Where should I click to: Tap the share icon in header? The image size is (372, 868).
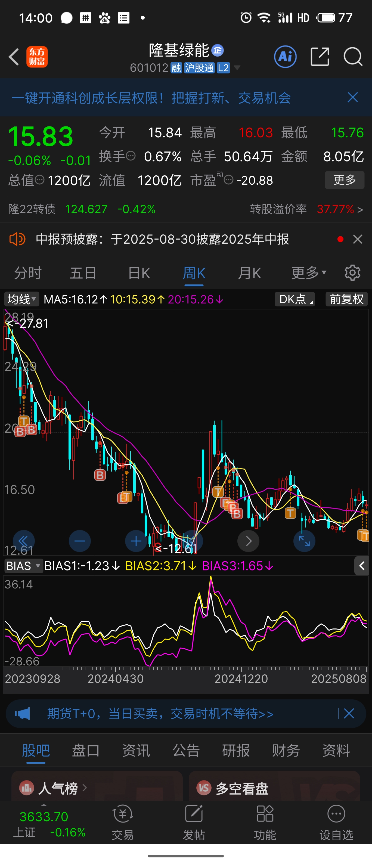point(320,57)
